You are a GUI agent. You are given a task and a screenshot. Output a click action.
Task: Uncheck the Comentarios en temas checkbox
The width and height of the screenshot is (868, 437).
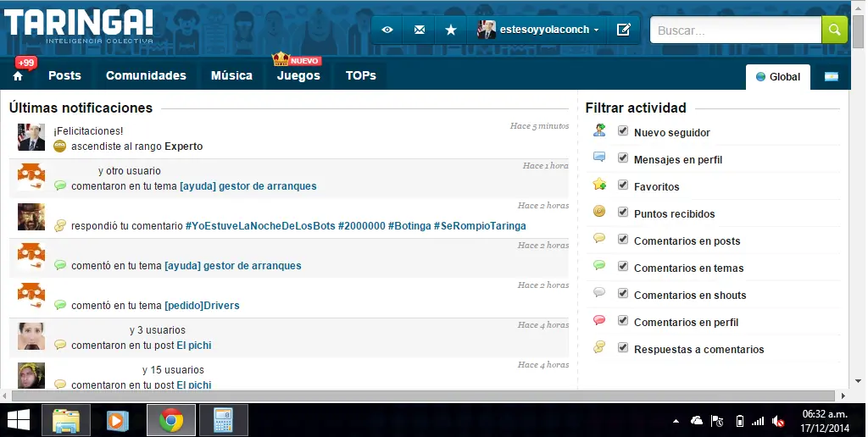[x=623, y=267]
